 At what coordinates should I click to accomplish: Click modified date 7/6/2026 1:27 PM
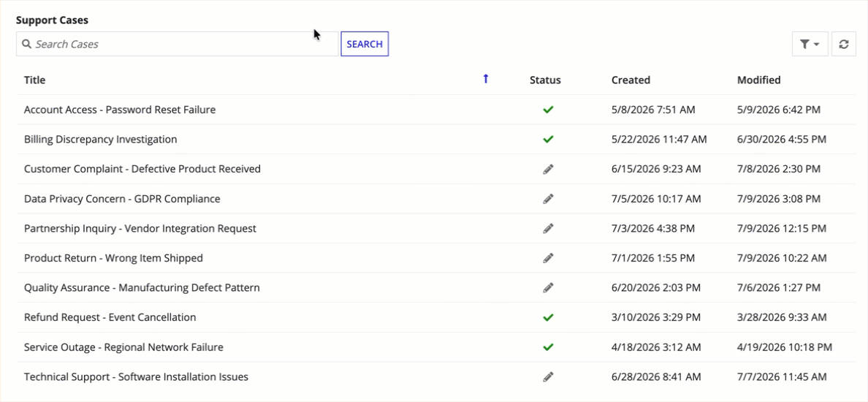click(x=778, y=288)
